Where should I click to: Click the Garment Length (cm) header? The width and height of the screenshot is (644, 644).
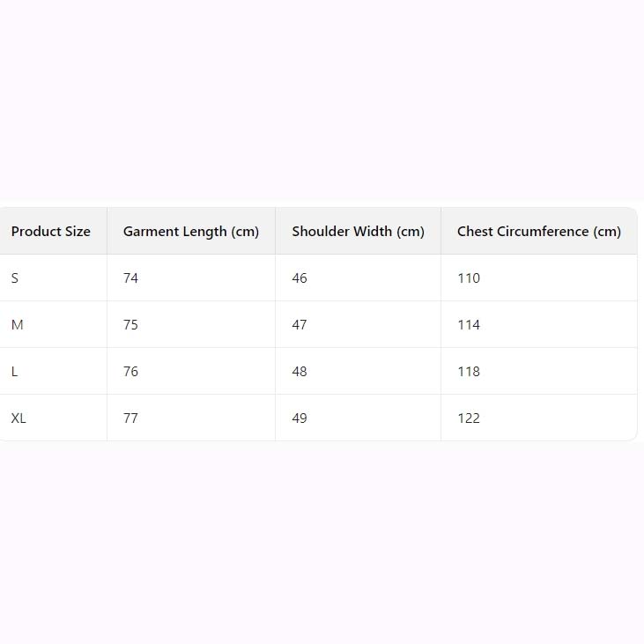click(x=191, y=232)
